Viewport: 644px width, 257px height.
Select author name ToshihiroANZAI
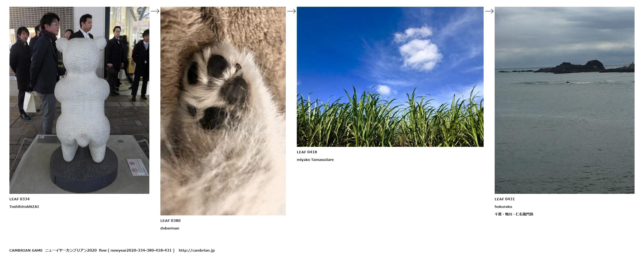(24, 207)
